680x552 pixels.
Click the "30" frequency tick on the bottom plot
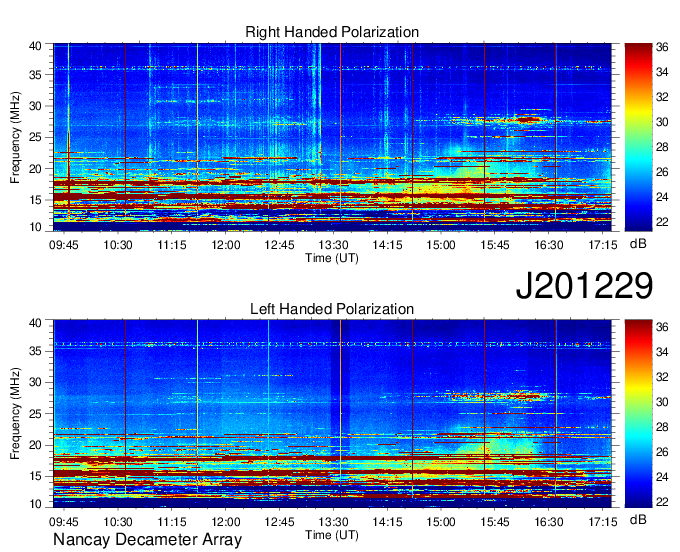point(35,382)
